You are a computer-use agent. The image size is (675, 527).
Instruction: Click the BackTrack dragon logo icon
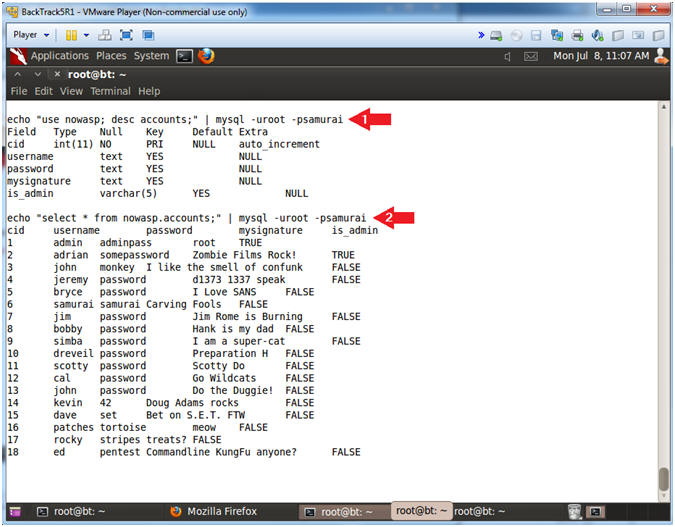click(x=18, y=56)
